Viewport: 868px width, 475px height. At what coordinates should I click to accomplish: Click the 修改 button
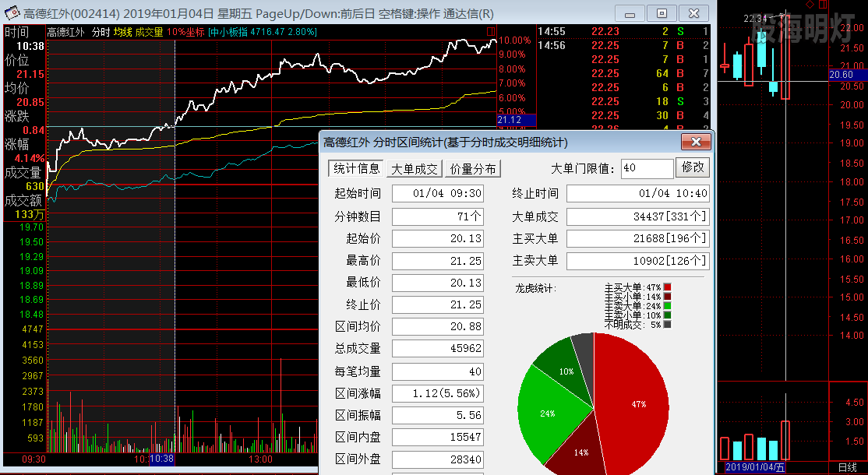tap(693, 167)
